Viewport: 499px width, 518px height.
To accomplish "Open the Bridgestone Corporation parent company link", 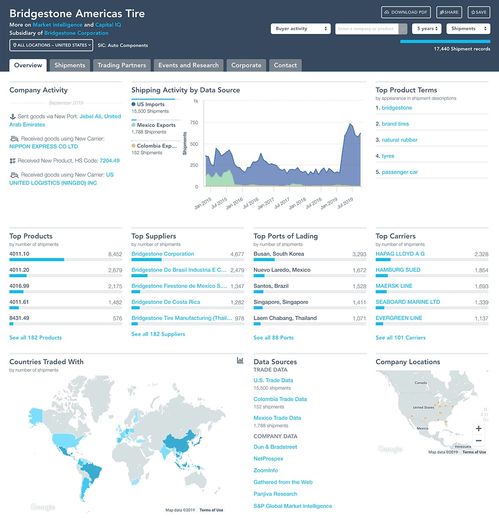I will (x=76, y=33).
